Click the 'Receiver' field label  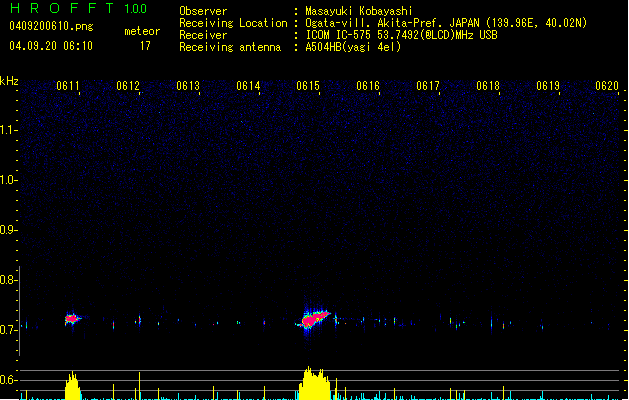(203, 35)
